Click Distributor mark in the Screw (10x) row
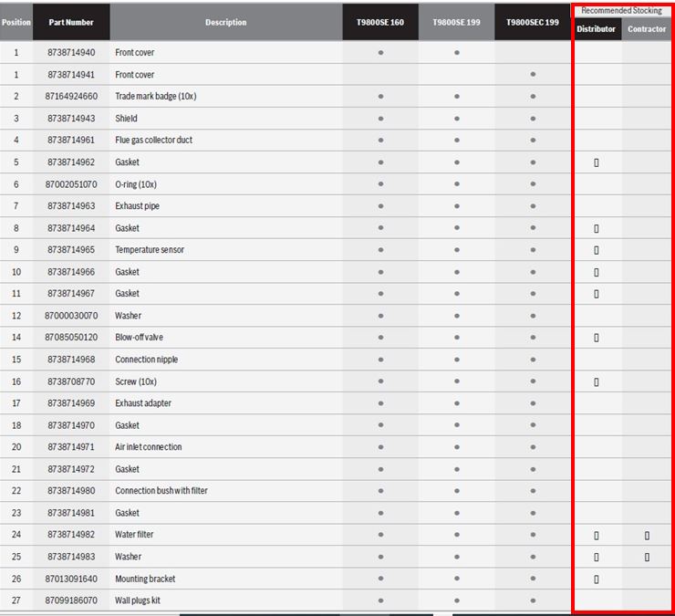Image resolution: width=675 pixels, height=616 pixels. 597,382
